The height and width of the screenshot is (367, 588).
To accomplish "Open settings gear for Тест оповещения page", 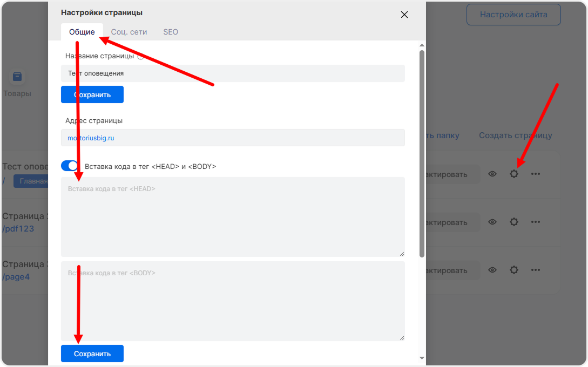I will point(514,174).
